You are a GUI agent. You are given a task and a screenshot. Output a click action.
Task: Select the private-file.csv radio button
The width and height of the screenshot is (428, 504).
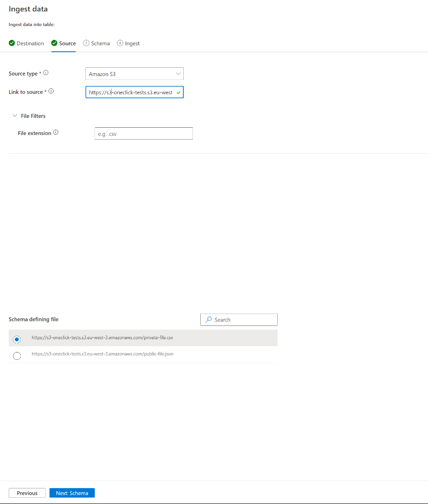point(17,339)
